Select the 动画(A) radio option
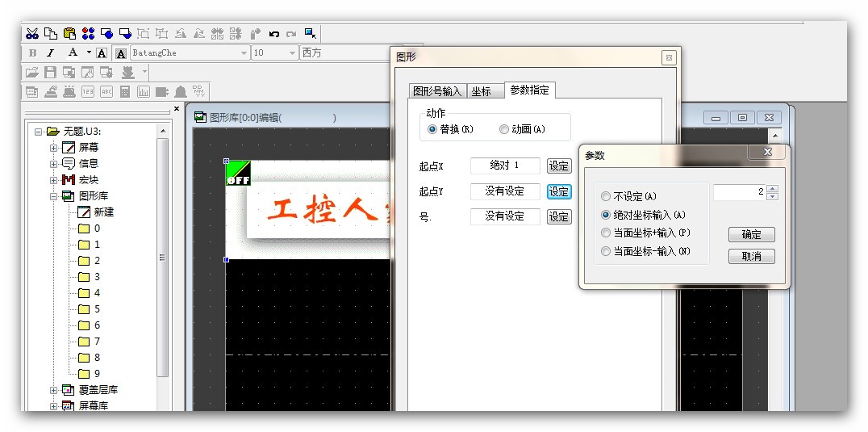868x432 pixels. (x=504, y=129)
